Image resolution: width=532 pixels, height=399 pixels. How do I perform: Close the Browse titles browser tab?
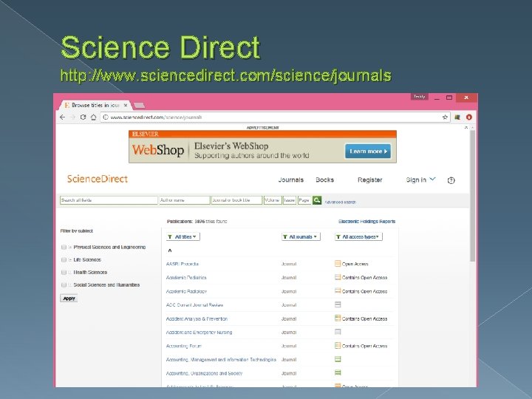point(126,105)
